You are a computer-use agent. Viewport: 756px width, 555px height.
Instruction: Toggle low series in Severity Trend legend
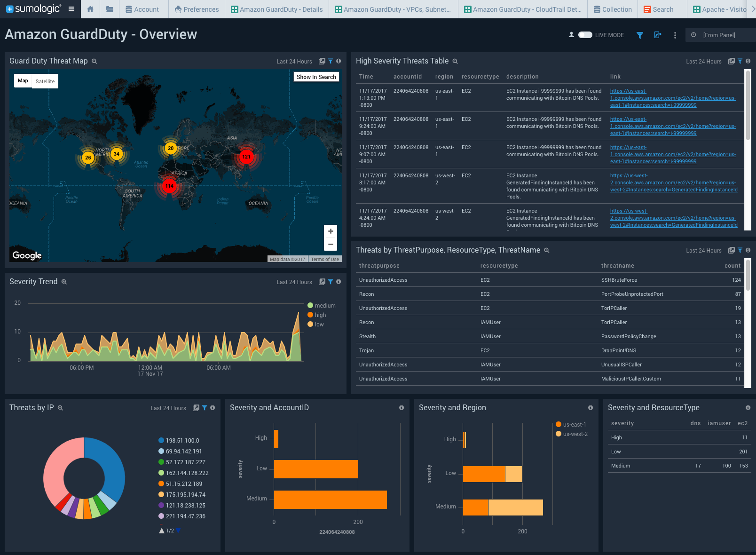click(x=316, y=325)
